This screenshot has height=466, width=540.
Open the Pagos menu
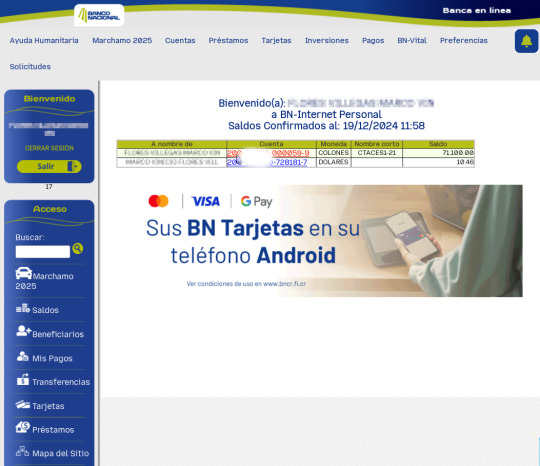tap(373, 41)
